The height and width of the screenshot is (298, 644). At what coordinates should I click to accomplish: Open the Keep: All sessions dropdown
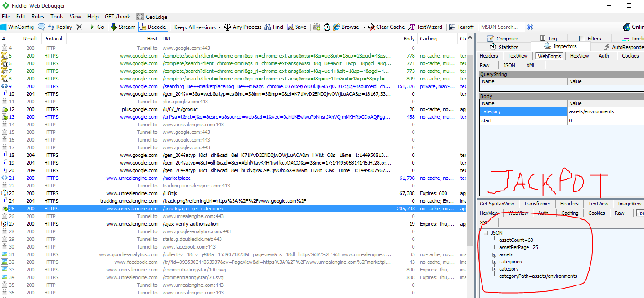click(x=197, y=27)
